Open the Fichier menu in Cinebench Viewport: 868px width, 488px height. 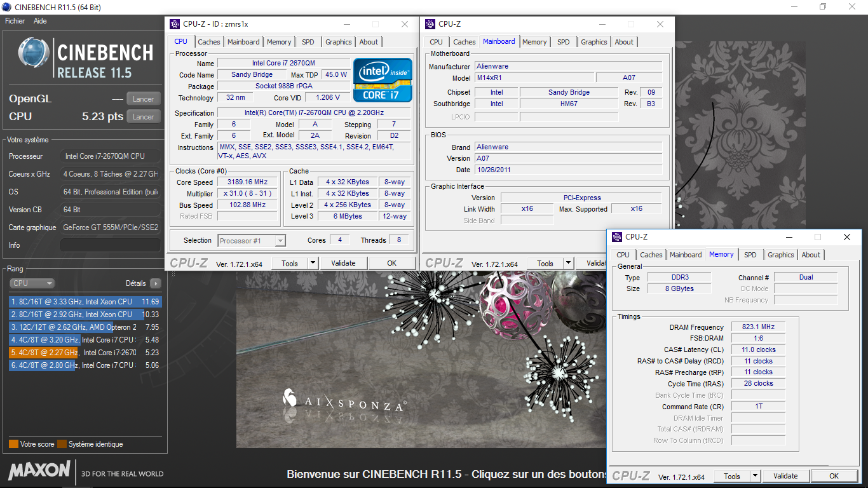pos(15,21)
